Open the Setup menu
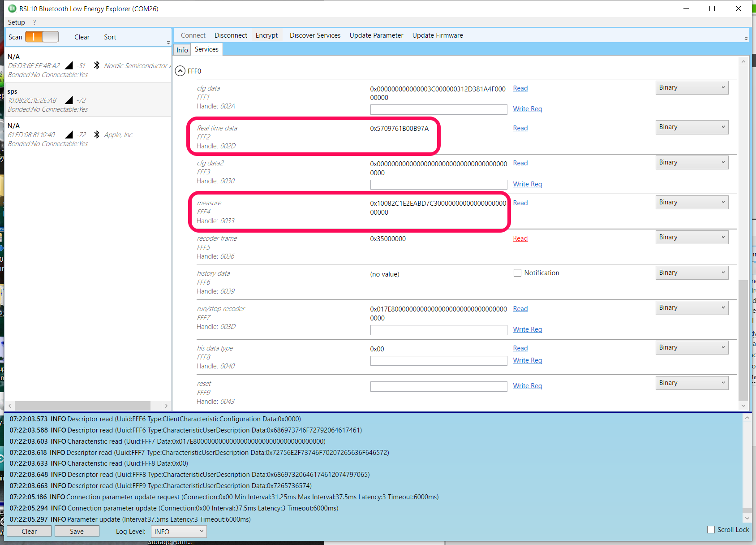The image size is (756, 545). click(x=17, y=22)
